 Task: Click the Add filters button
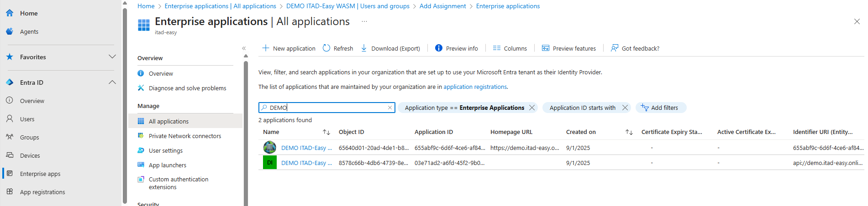(660, 108)
